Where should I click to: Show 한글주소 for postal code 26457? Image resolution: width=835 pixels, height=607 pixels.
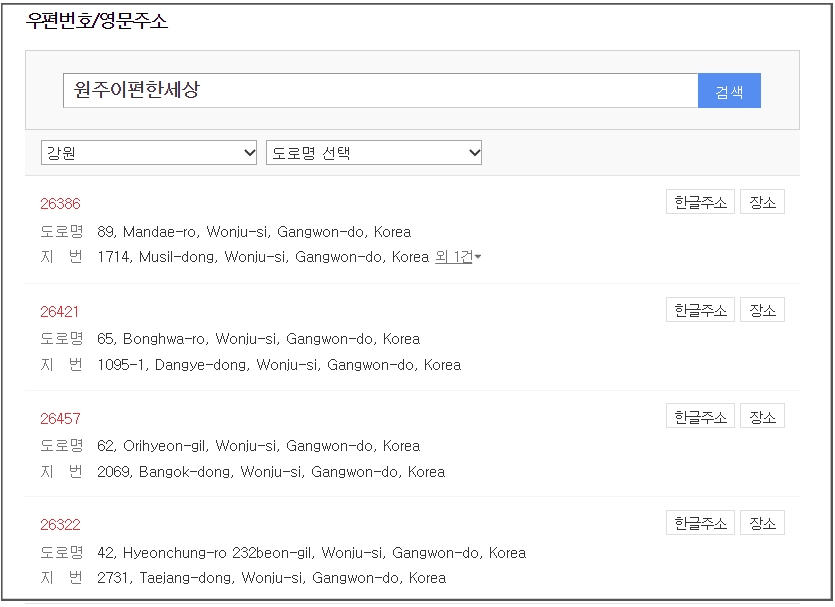700,416
